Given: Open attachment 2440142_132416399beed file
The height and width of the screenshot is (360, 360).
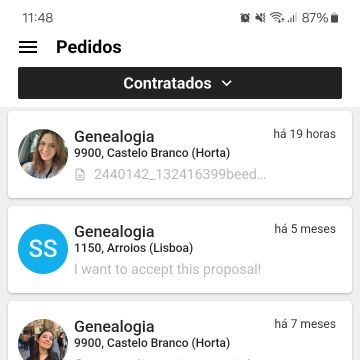Looking at the screenshot, I should (180, 174).
